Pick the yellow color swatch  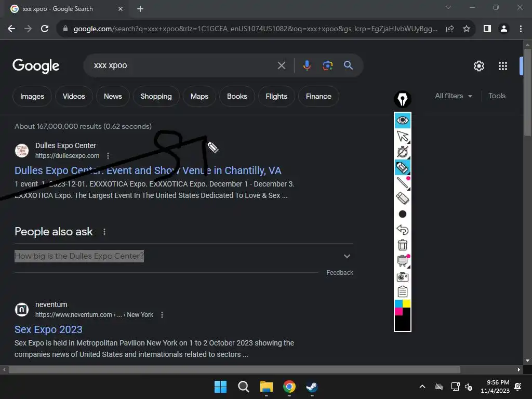(406, 303)
